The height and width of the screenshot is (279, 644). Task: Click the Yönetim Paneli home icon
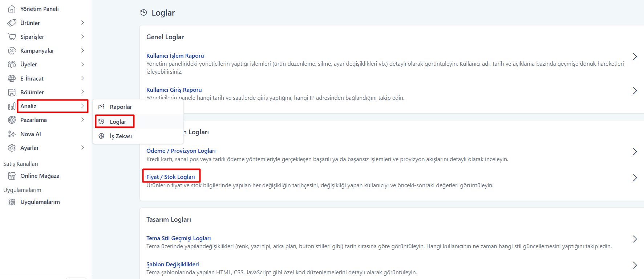(12, 9)
